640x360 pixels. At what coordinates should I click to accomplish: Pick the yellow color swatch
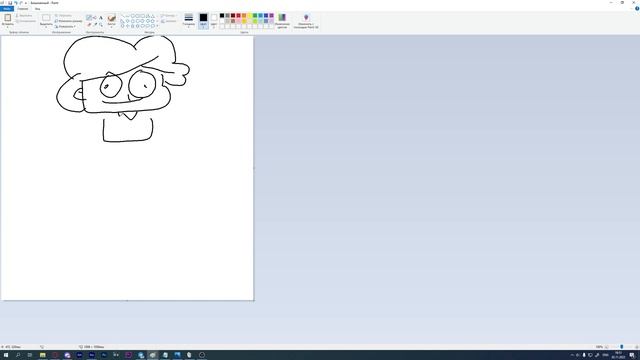click(249, 16)
